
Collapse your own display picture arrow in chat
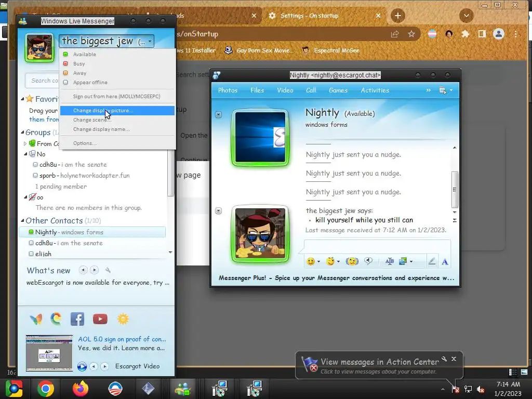pyautogui.click(x=219, y=211)
